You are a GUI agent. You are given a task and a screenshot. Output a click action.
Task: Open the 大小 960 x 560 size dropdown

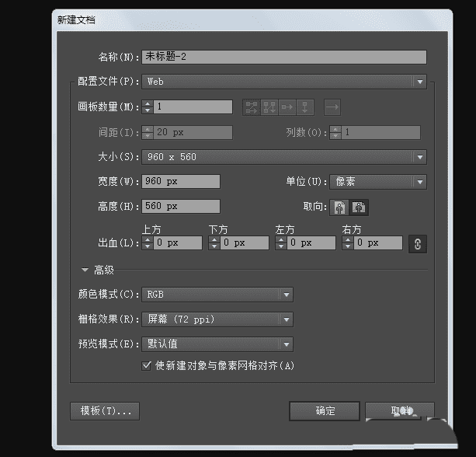click(284, 157)
